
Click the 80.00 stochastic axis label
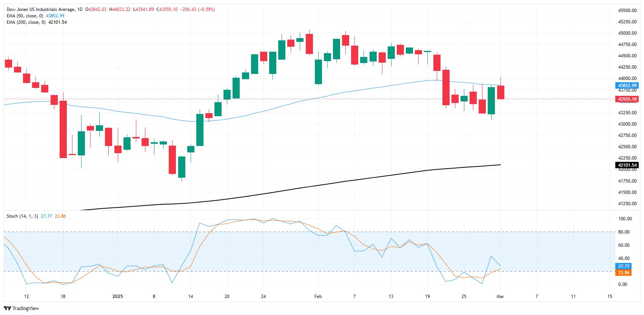point(624,232)
